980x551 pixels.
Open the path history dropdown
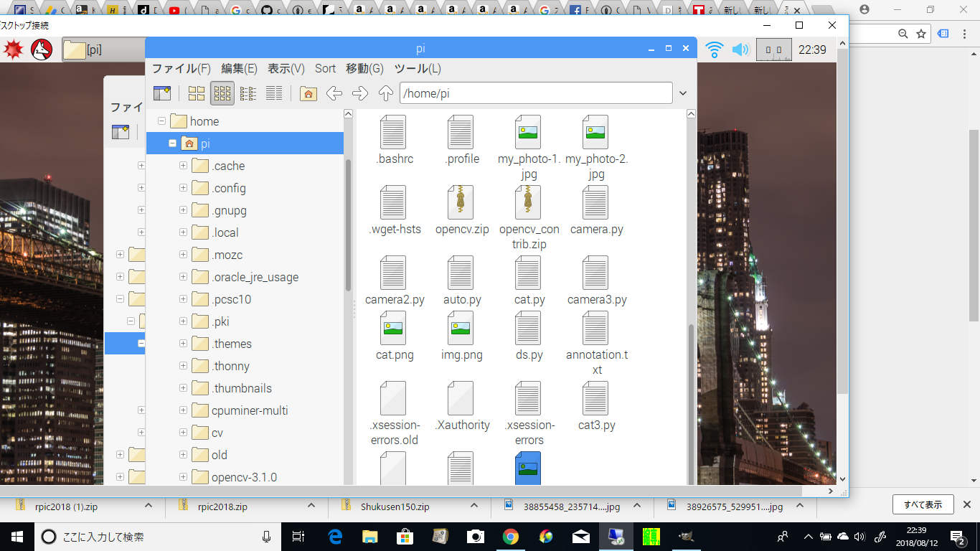[x=683, y=93]
